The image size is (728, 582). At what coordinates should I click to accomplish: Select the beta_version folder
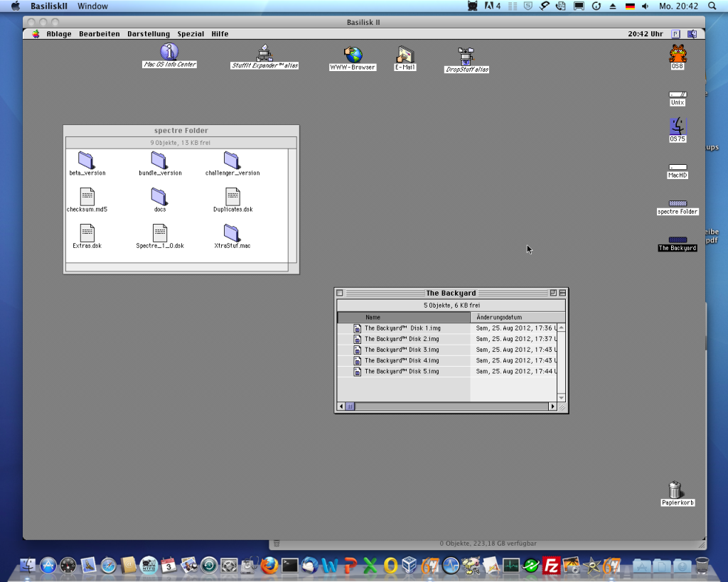coord(86,160)
